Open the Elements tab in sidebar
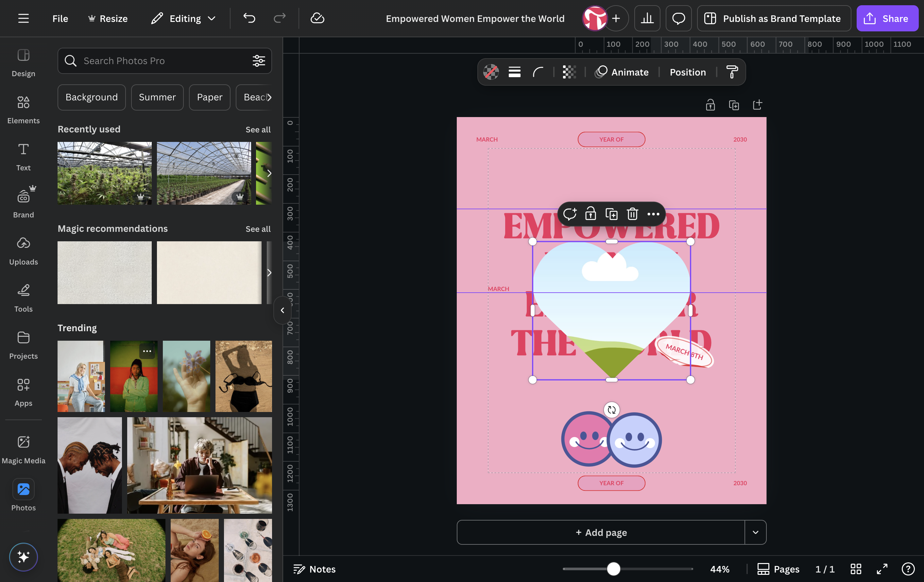This screenshot has height=582, width=924. 24,109
